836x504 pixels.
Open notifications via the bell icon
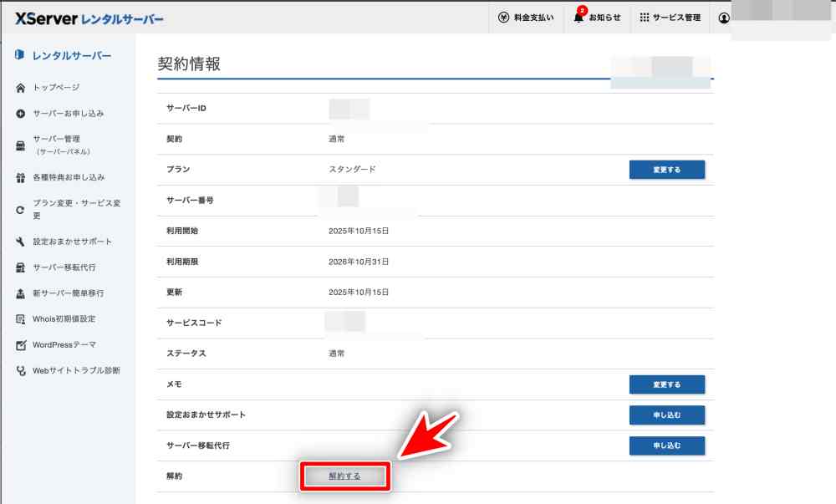point(579,18)
